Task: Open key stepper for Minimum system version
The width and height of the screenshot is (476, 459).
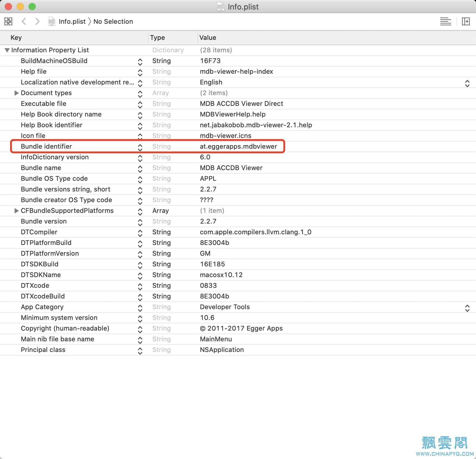Action: [140, 319]
